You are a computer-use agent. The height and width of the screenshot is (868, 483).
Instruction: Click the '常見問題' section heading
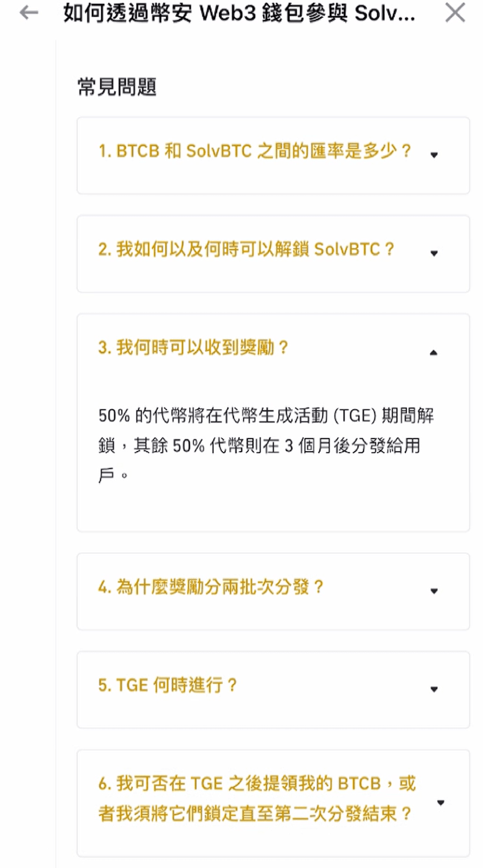click(x=117, y=87)
